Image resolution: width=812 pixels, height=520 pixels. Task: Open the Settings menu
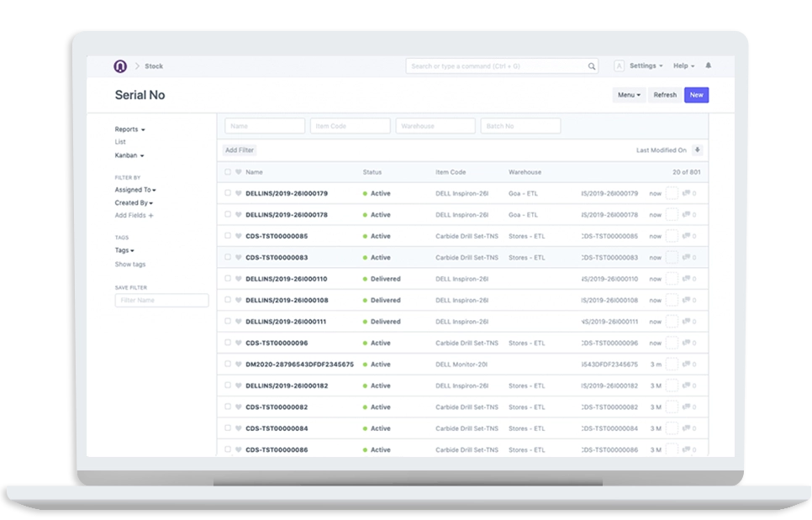[643, 66]
